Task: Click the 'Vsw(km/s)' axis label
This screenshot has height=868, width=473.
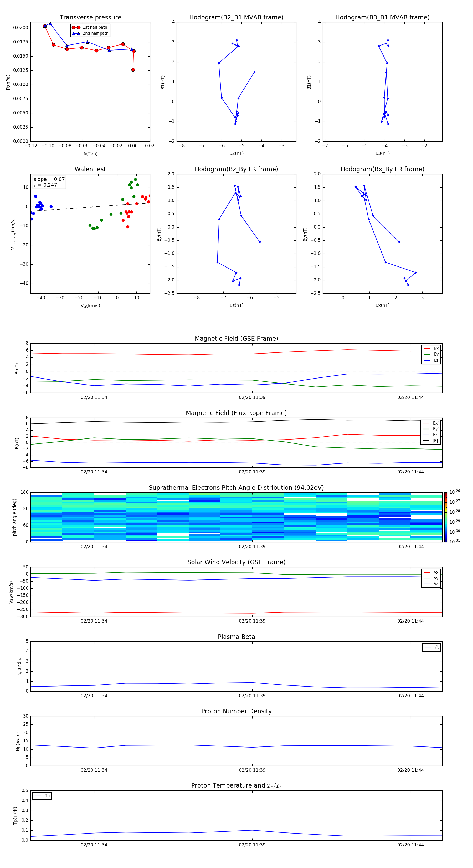Action: (x=11, y=592)
